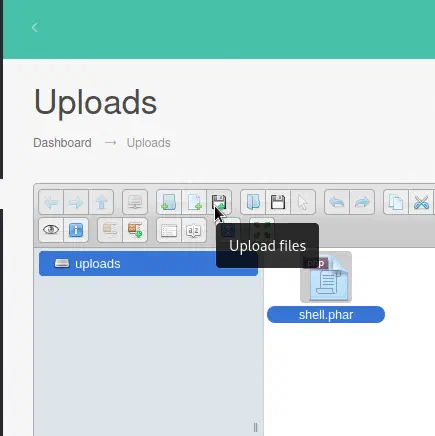Image resolution: width=435 pixels, height=436 pixels.
Task: Cut selection with the scissors icon
Action: (421, 202)
